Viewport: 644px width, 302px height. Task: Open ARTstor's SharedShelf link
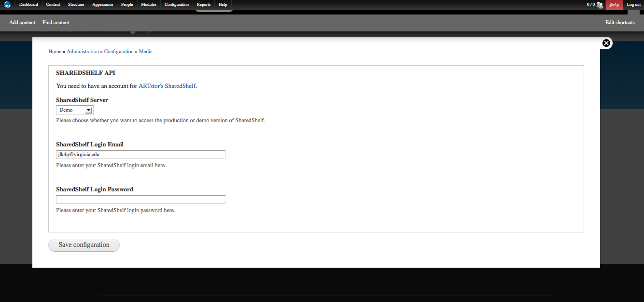coord(167,86)
